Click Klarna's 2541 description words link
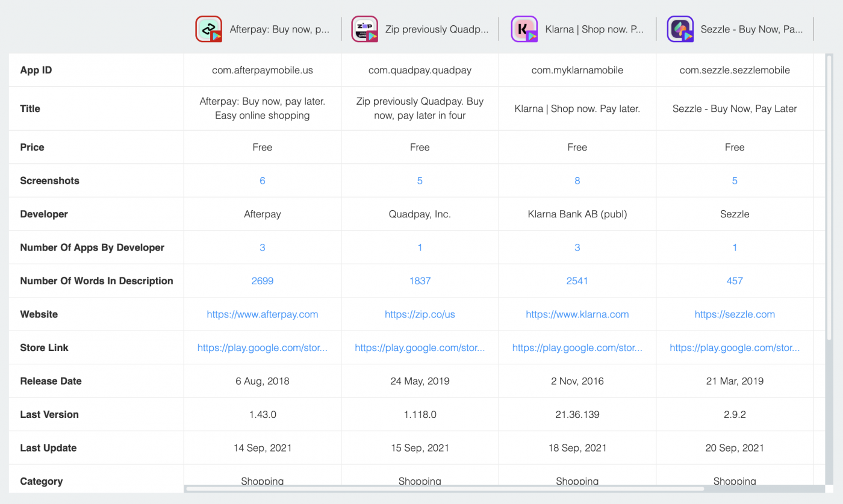The width and height of the screenshot is (843, 504). click(577, 280)
